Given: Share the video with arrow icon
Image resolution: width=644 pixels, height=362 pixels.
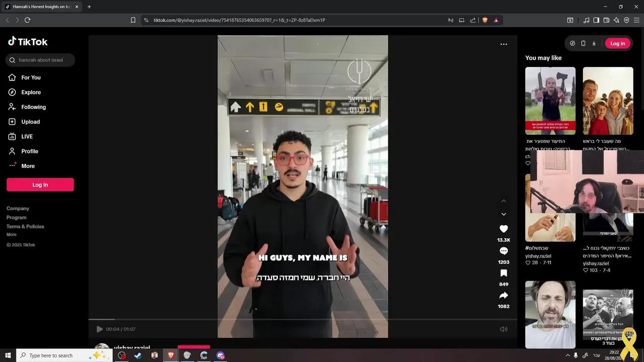Looking at the screenshot, I should (504, 295).
